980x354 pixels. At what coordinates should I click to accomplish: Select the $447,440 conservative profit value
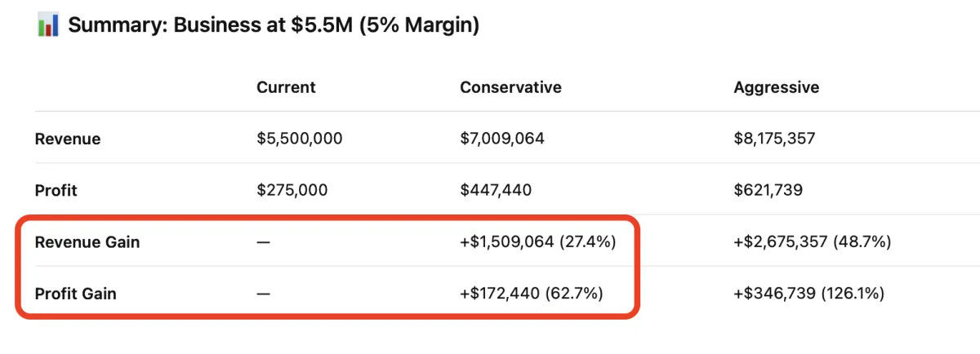pyautogui.click(x=496, y=190)
